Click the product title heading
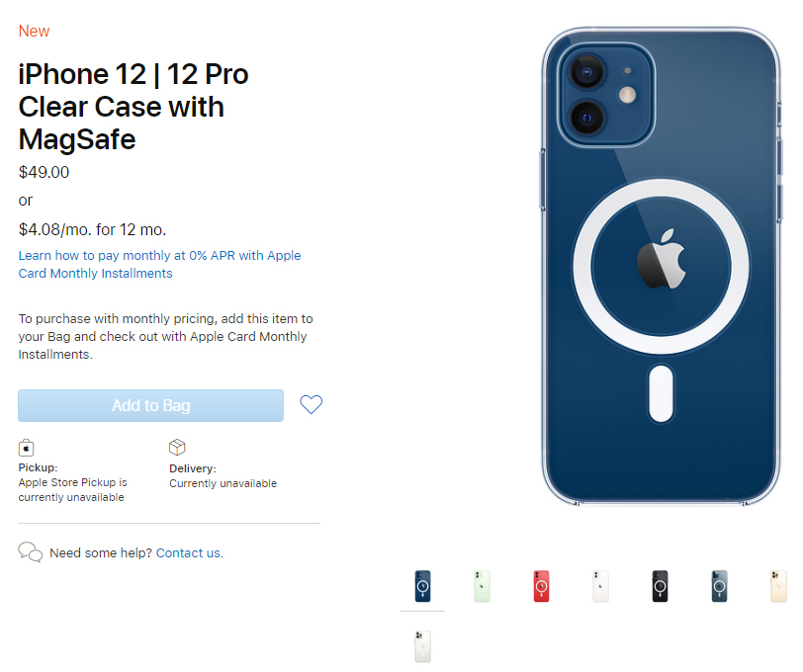The image size is (803, 672). coord(134,107)
